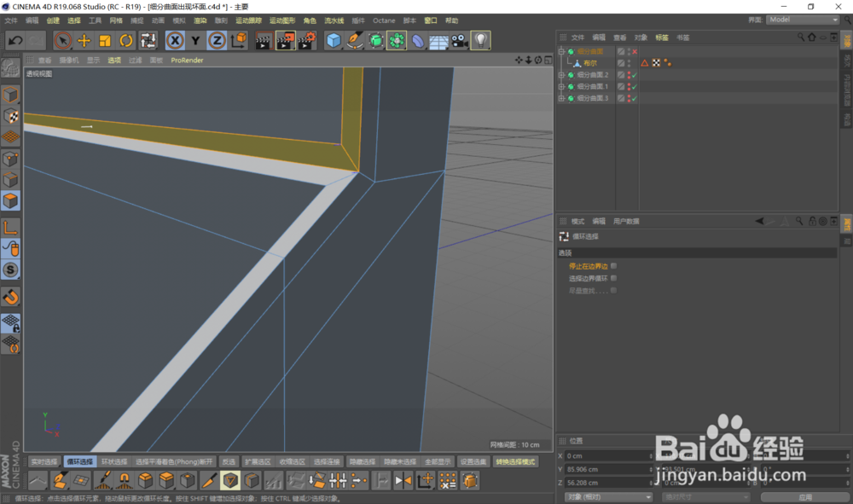Open Render Settings gear clapperboard icon
Screen dimensions: 853x504
pos(307,41)
